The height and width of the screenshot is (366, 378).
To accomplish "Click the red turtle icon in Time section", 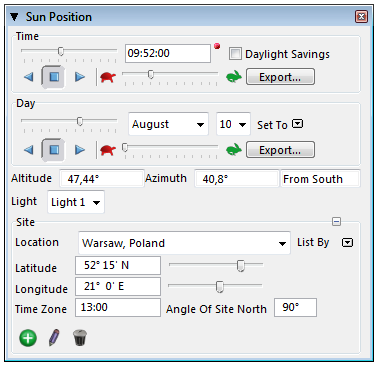I will (x=108, y=78).
